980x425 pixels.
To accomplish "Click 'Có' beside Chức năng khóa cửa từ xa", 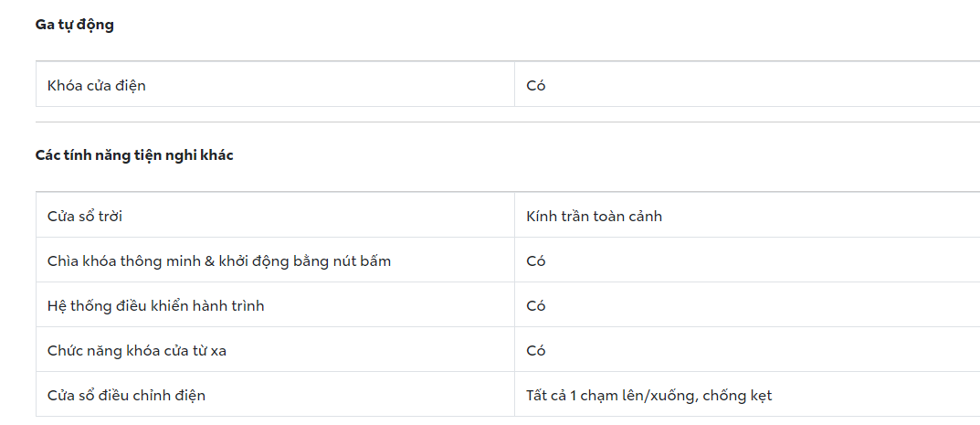I will 536,350.
